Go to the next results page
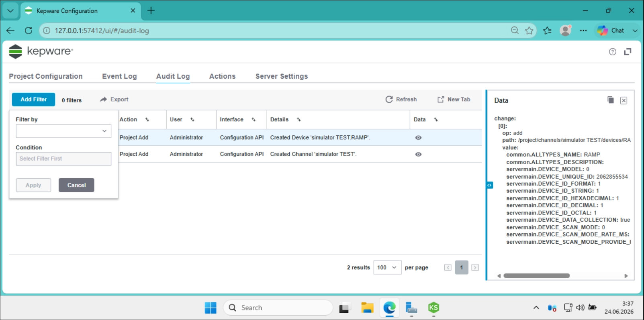644x320 pixels. [475, 267]
